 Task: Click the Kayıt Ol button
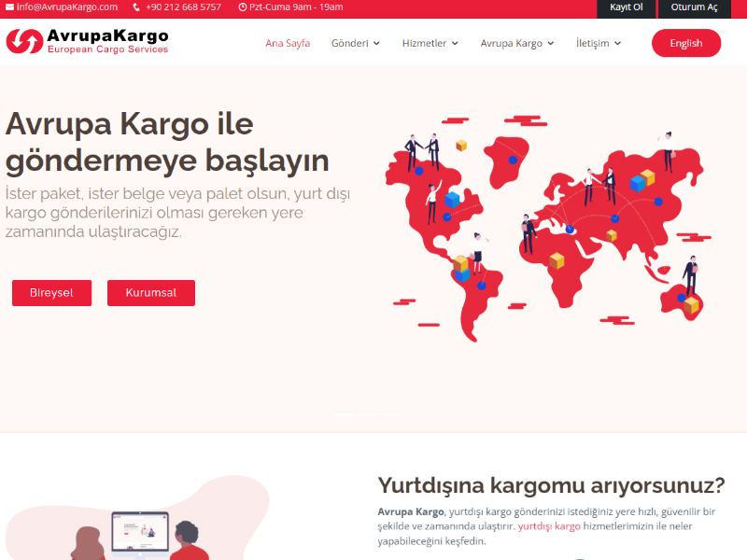626,8
